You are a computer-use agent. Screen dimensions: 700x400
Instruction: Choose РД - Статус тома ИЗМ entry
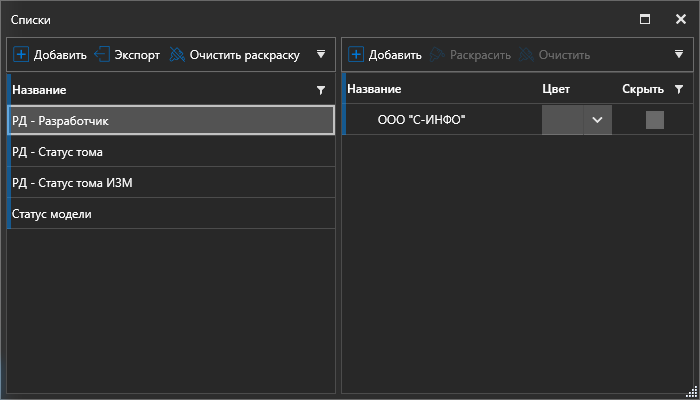170,183
